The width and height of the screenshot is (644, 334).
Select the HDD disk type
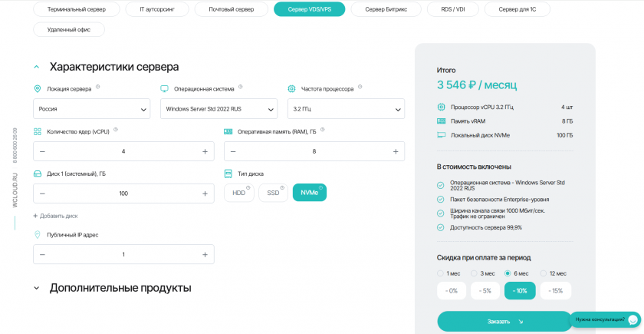pos(238,193)
